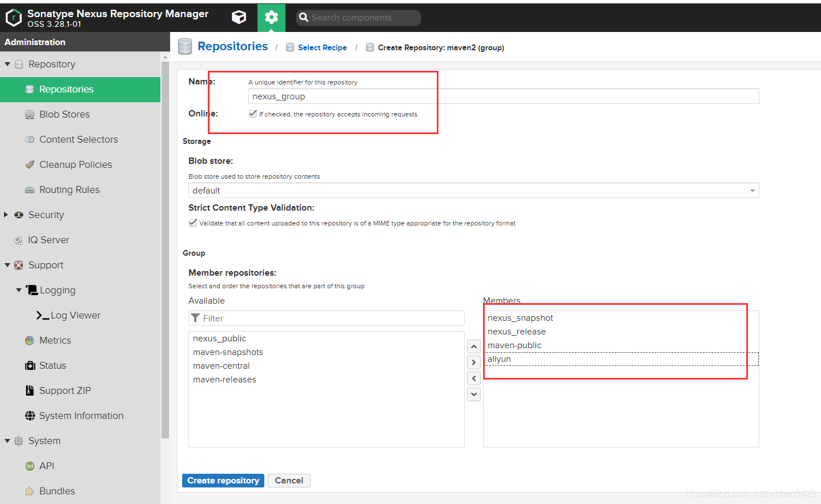This screenshot has height=504, width=821.
Task: Click the Available Filter input
Action: [327, 318]
